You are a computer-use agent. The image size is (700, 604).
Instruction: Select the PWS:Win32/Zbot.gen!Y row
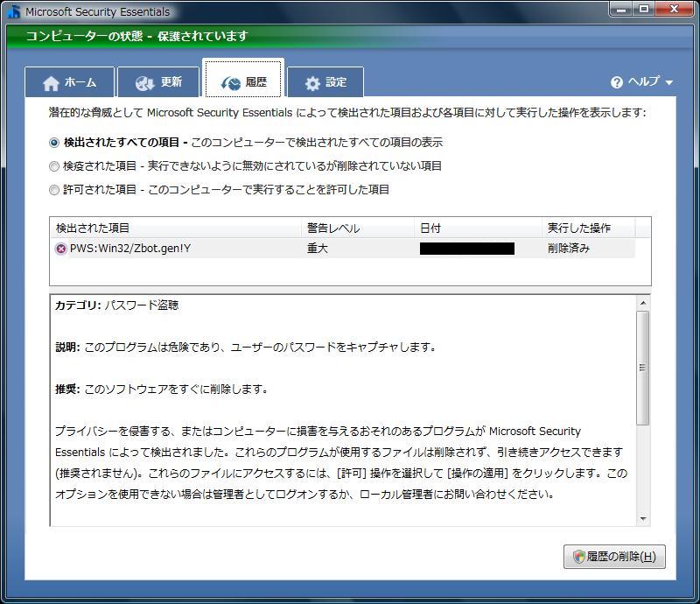pyautogui.click(x=342, y=249)
